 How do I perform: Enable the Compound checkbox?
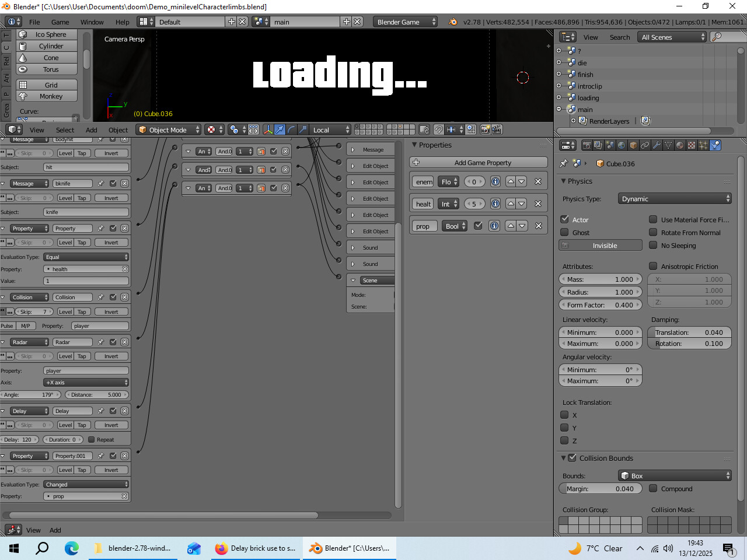[x=653, y=488]
